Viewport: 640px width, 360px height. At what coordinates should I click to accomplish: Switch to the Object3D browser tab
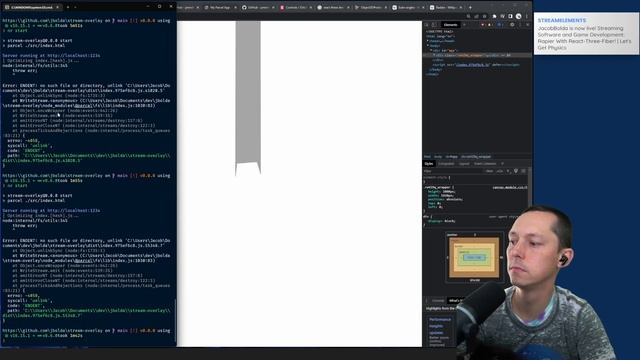click(x=370, y=7)
